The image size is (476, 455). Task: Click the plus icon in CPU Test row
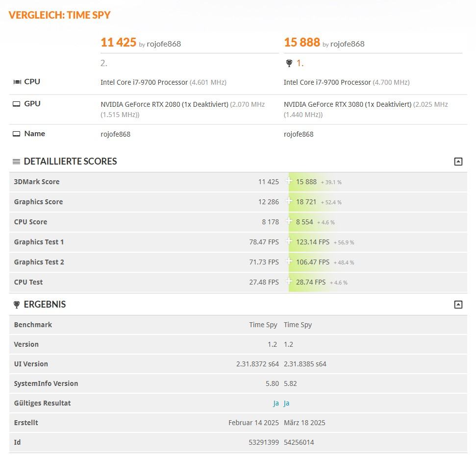(289, 281)
